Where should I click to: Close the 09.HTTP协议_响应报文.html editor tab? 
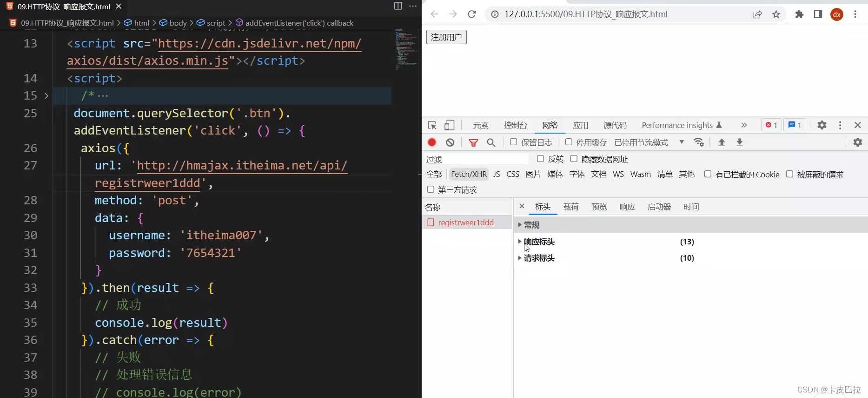(x=119, y=6)
